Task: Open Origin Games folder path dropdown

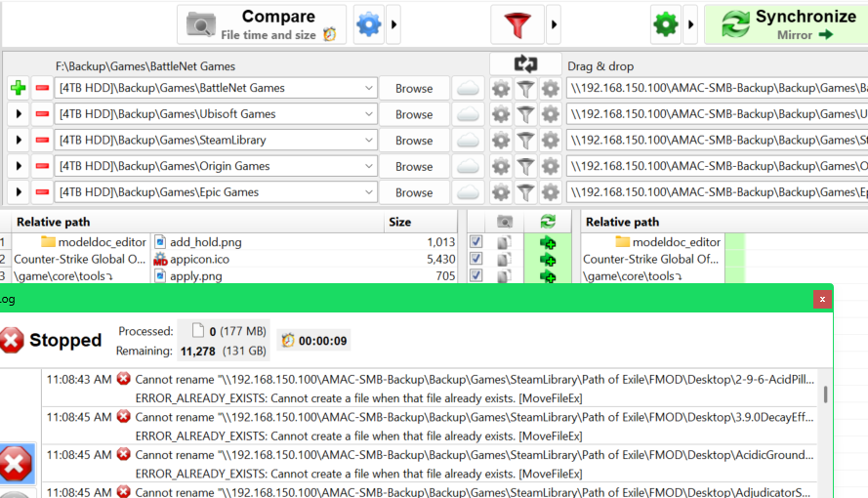Action: (369, 166)
